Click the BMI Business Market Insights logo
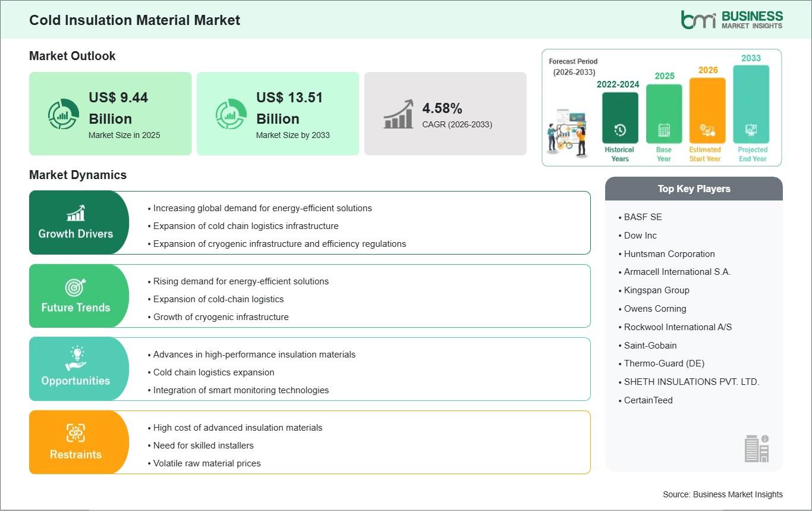This screenshot has height=511, width=812. [x=731, y=19]
